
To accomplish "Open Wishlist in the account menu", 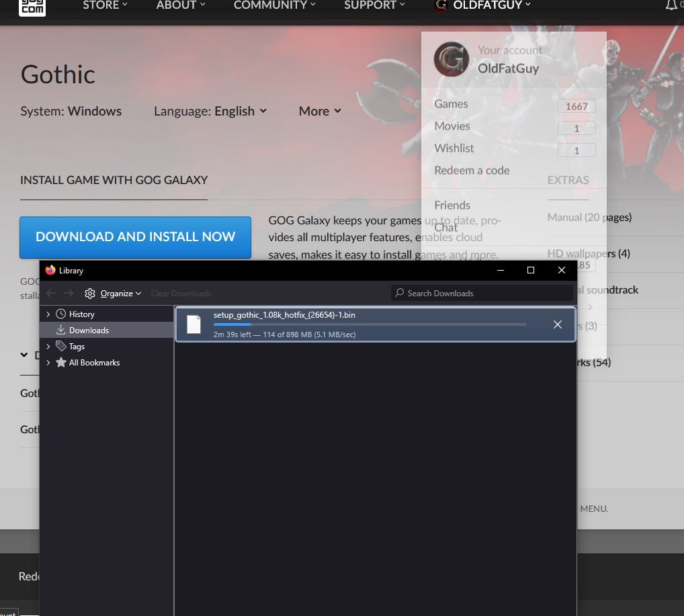I will tap(454, 148).
